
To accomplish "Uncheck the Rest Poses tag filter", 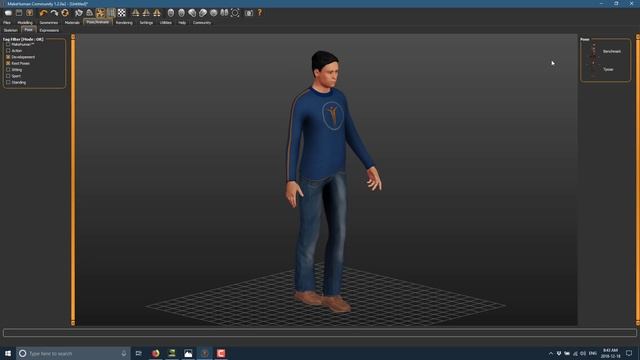I will [8, 63].
